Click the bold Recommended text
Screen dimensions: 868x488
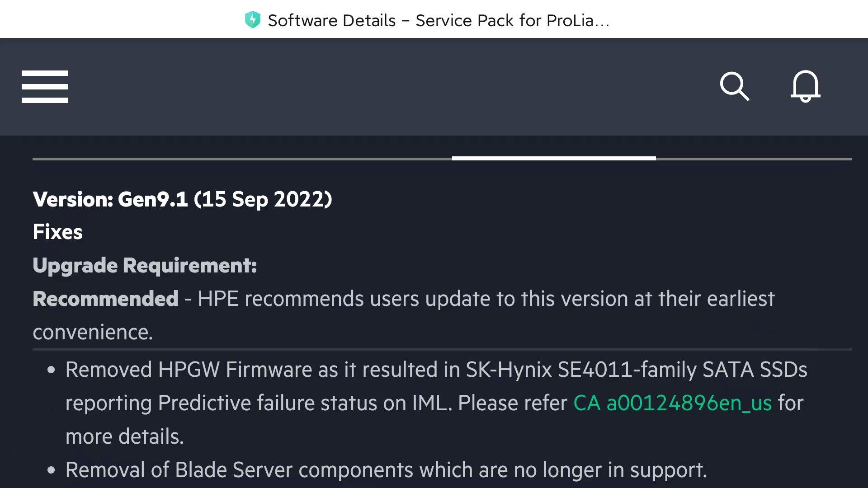[x=105, y=299]
